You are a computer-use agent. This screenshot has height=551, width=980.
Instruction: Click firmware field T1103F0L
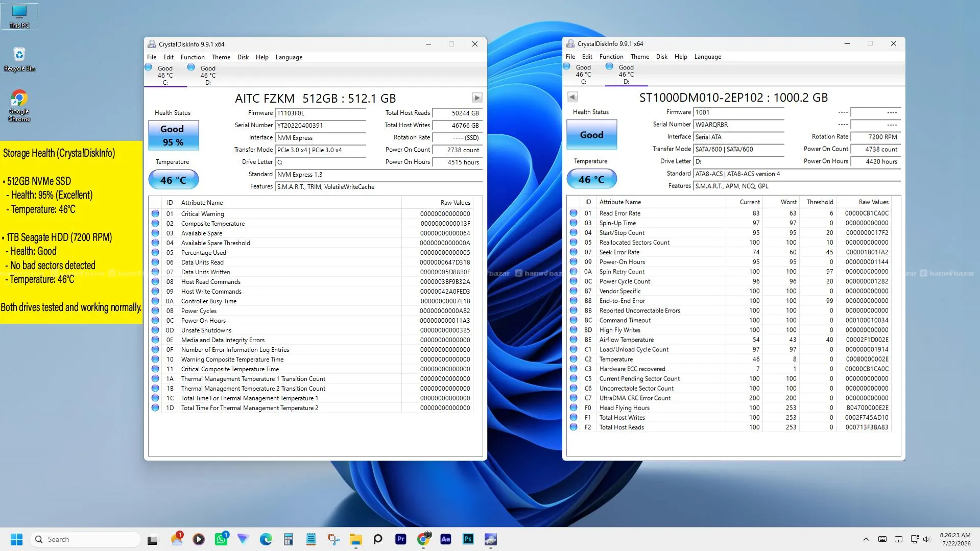pos(321,113)
